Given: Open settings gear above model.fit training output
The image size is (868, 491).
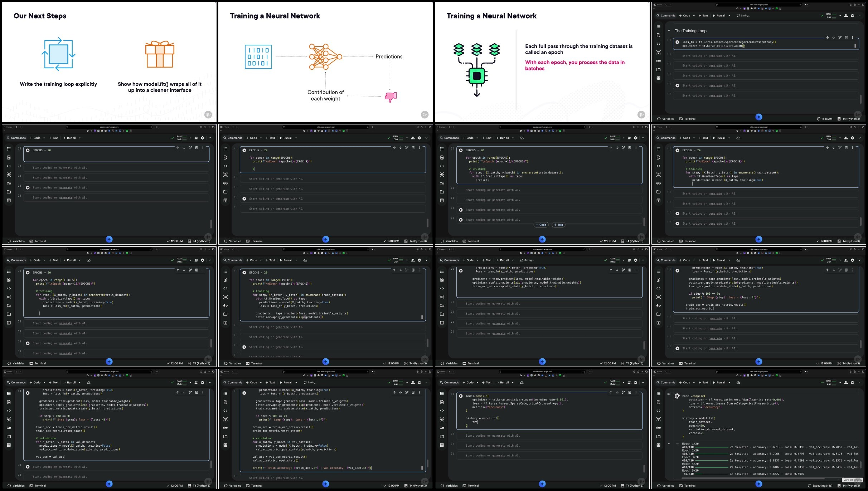Looking at the screenshot, I should pos(852,382).
